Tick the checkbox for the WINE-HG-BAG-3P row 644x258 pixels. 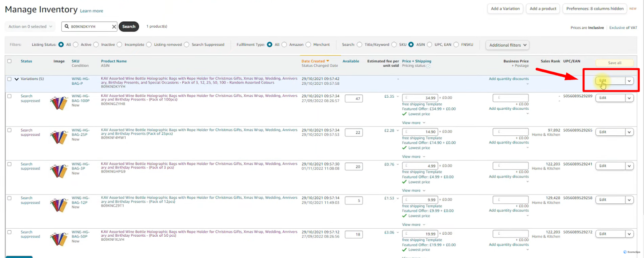[x=9, y=164]
